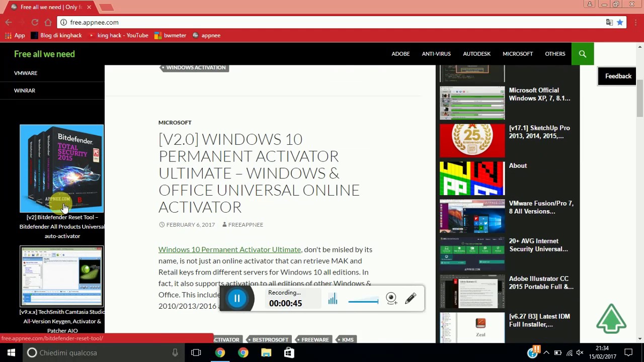Open the bwmeter bookmark
Image resolution: width=644 pixels, height=362 pixels.
[171, 35]
